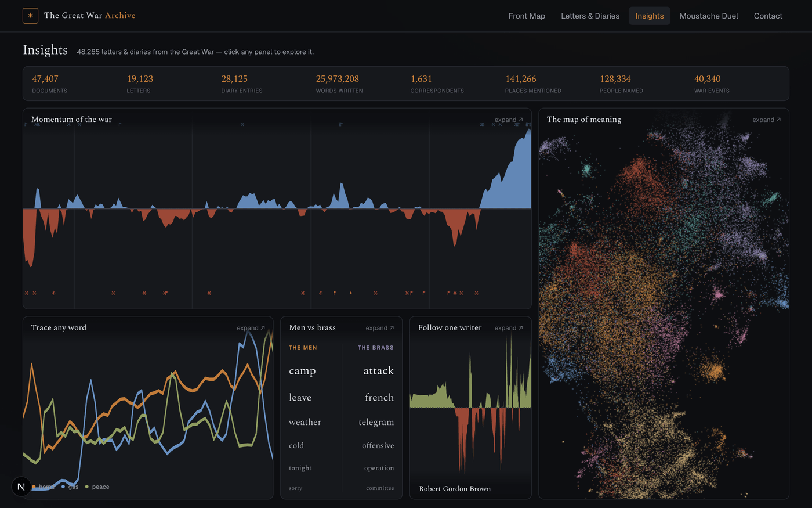Expand the Trace any word panel
Image resolution: width=812 pixels, height=508 pixels.
251,328
